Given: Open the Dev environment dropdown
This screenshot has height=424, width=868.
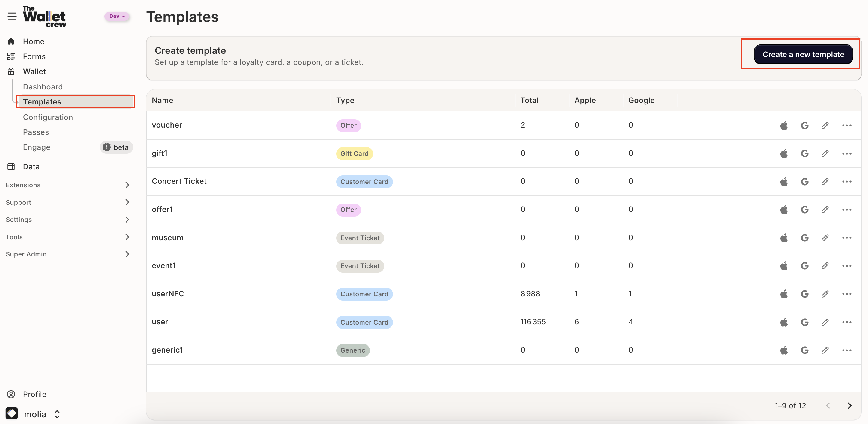Looking at the screenshot, I should tap(117, 16).
